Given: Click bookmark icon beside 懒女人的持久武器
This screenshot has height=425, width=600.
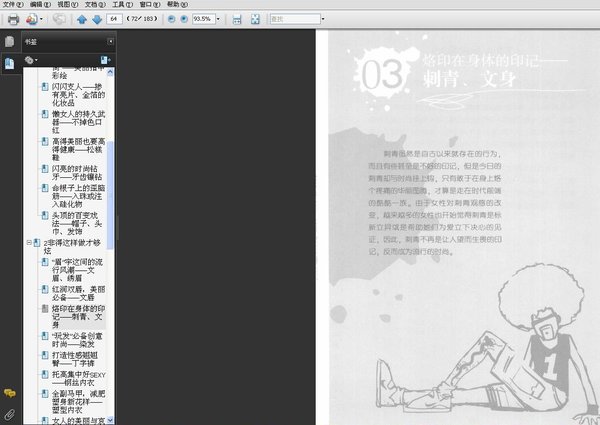Looking at the screenshot, I should (x=45, y=114).
